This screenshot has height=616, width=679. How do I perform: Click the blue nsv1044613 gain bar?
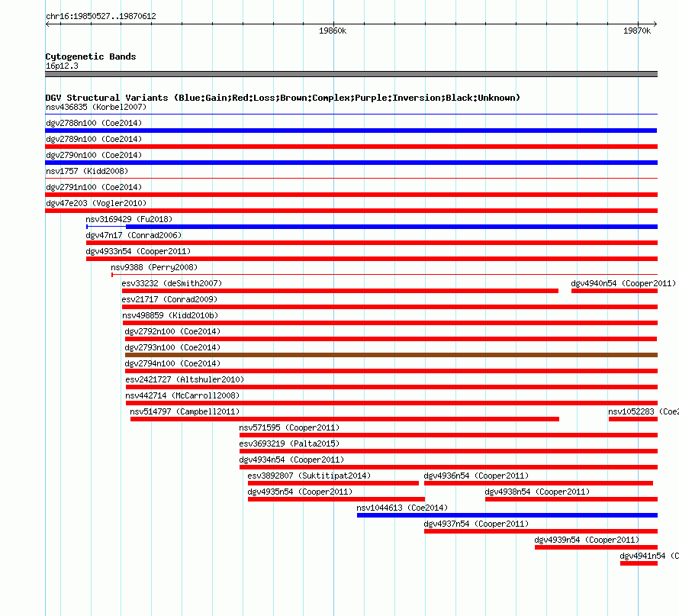pyautogui.click(x=507, y=515)
